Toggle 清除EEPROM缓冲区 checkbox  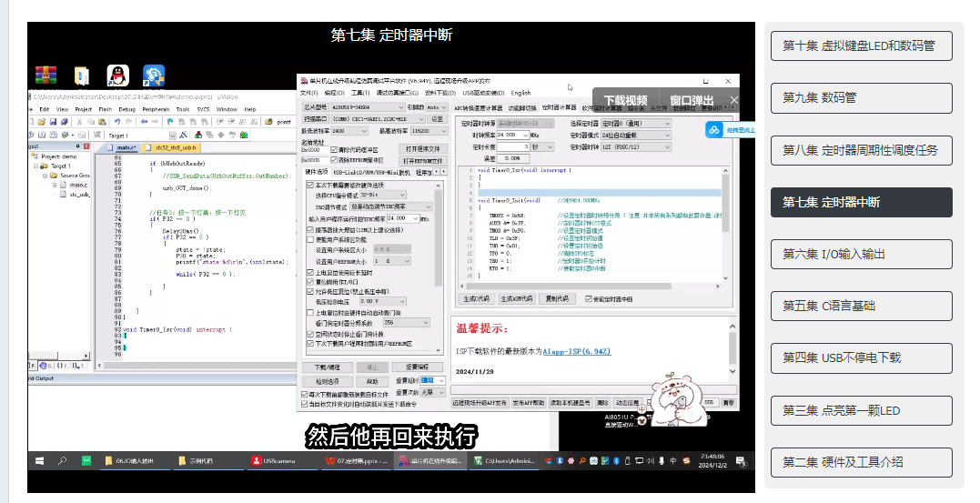coord(334,160)
